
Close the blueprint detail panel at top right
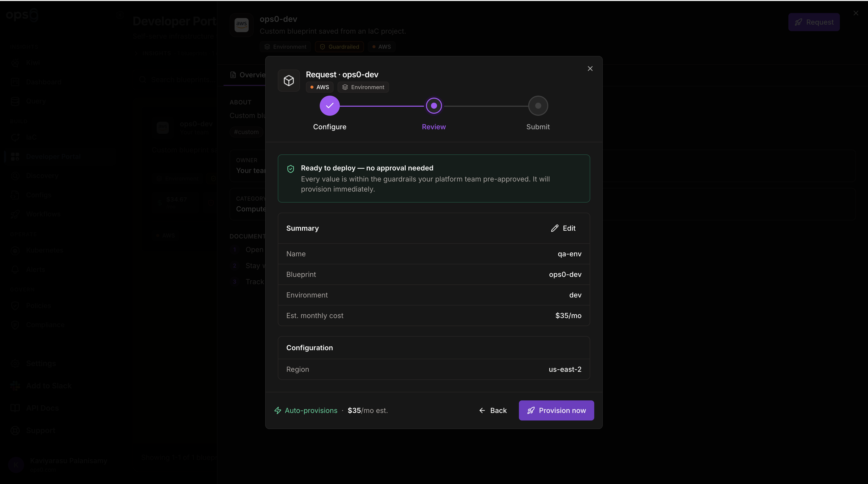click(x=856, y=13)
